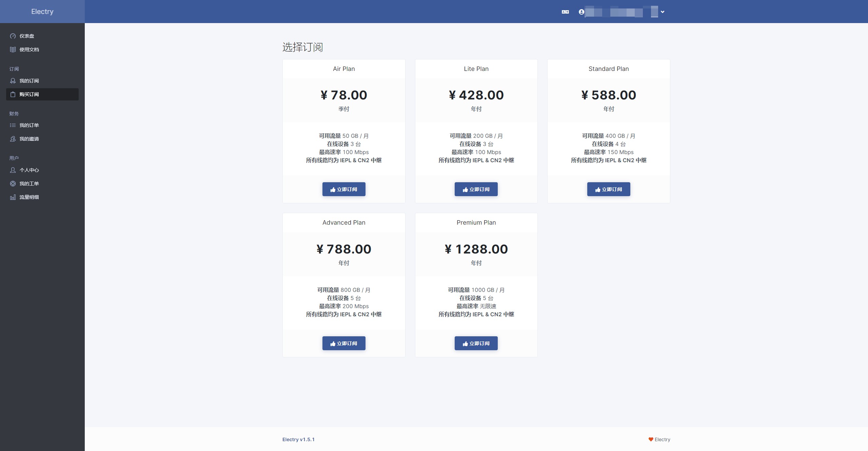Click 立即订阅 under Advanced Plan
This screenshot has height=451, width=868.
pyautogui.click(x=344, y=343)
